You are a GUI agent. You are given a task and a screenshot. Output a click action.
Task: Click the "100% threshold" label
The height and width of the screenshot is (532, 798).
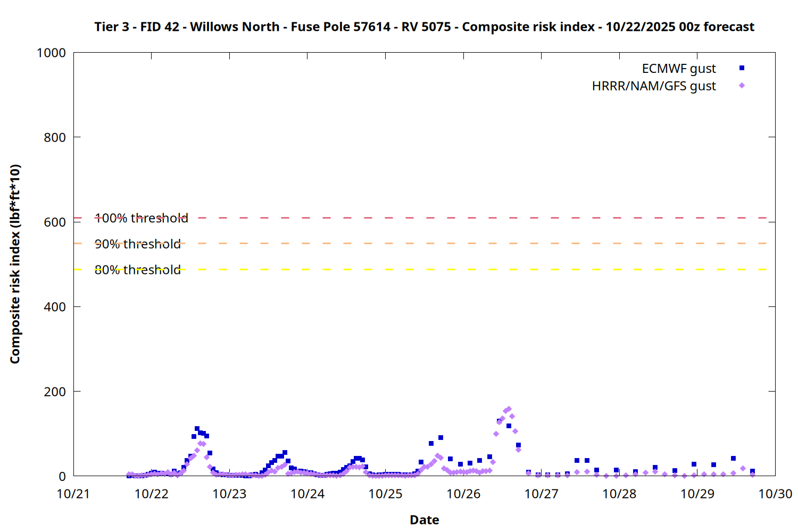point(141,218)
